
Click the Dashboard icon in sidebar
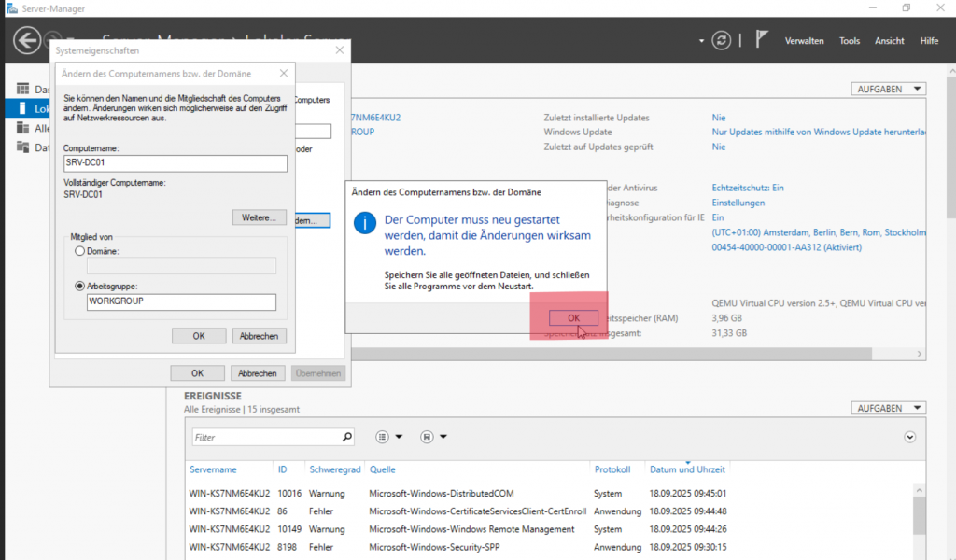[x=24, y=90]
